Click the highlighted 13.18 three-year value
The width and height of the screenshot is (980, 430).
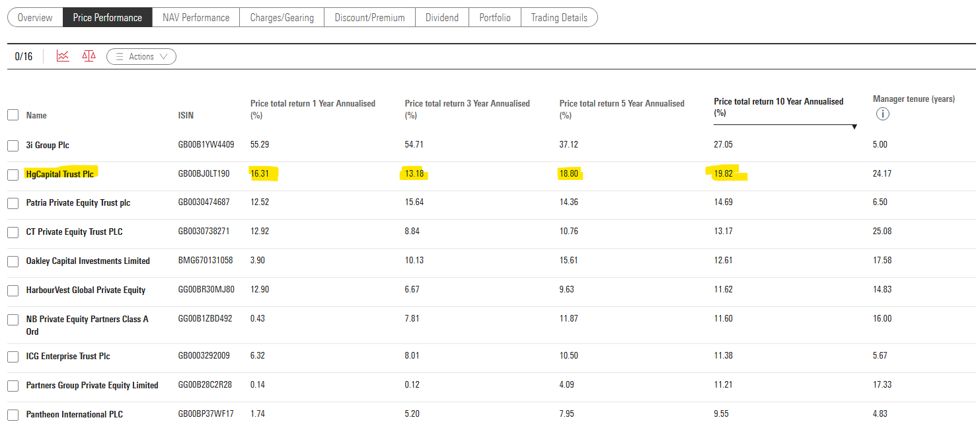pos(414,174)
